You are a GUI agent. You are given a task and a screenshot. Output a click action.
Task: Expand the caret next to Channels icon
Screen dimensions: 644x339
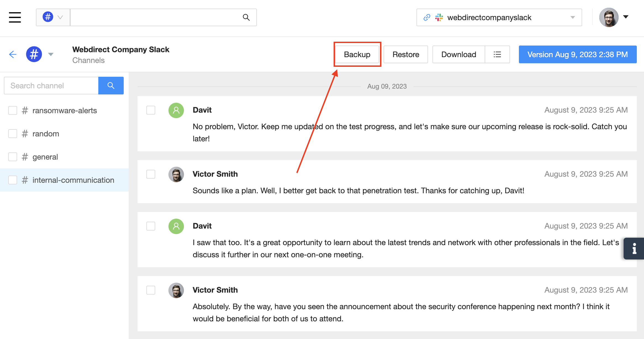[x=51, y=54]
